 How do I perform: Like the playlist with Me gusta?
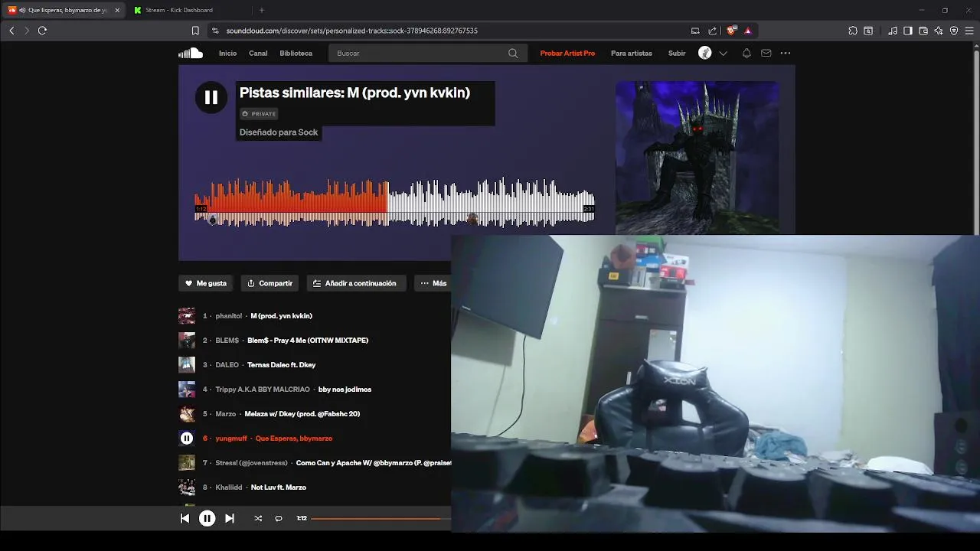click(206, 283)
